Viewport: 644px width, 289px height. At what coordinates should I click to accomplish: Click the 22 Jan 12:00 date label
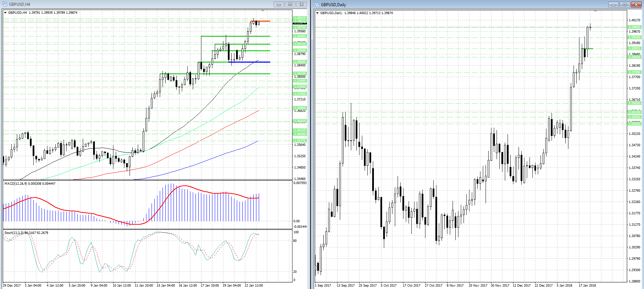tap(254, 286)
